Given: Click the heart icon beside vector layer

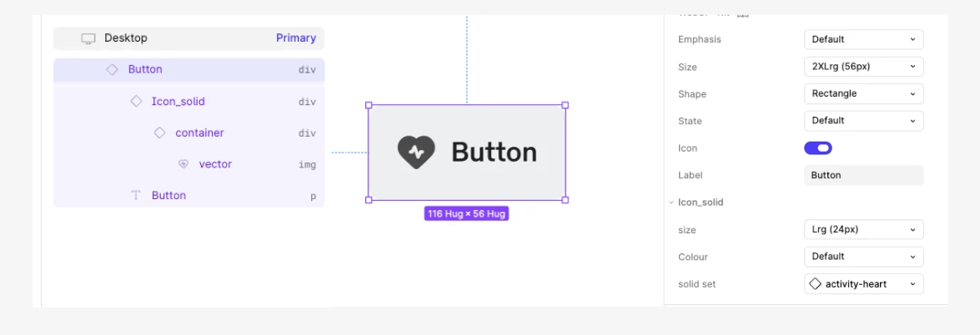Looking at the screenshot, I should (183, 164).
